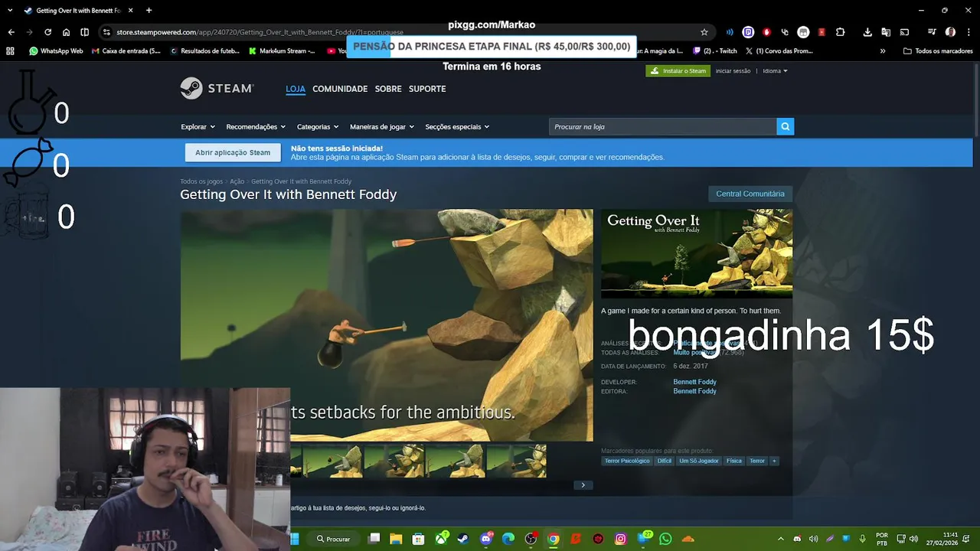Screen dimensions: 980x551
Task: Open the browser Downloads icon
Action: coord(867,32)
